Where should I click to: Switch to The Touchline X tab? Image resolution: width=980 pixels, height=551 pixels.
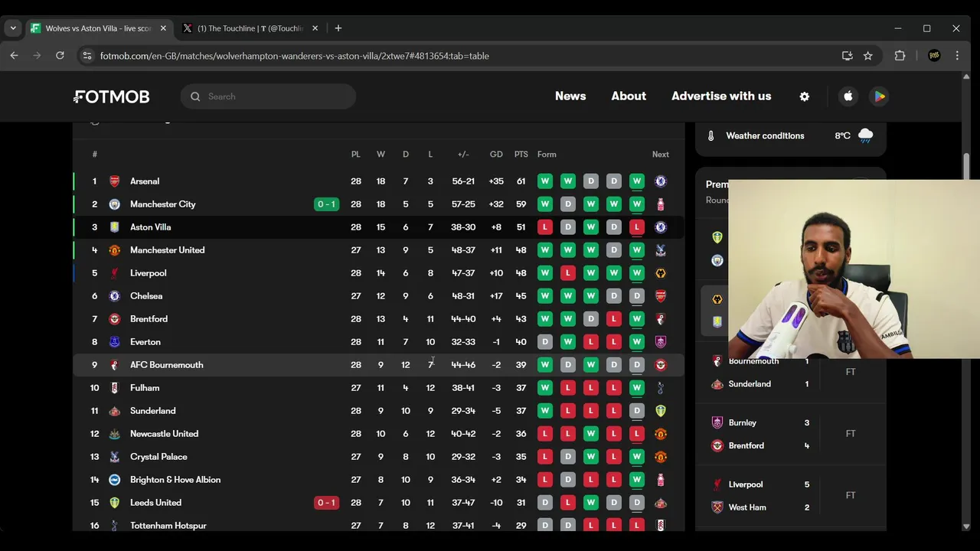click(251, 28)
